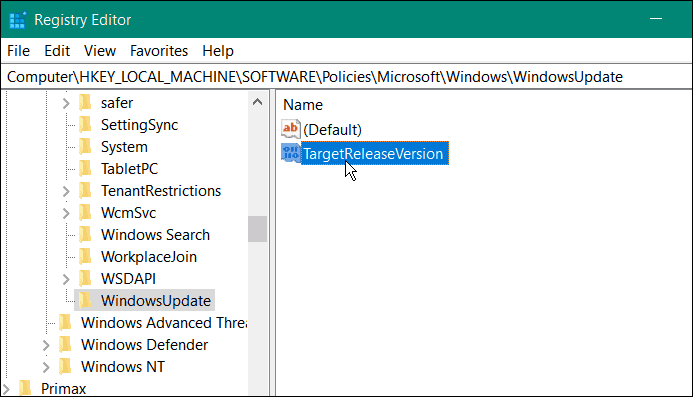Select the safer tree label

pyautogui.click(x=117, y=103)
